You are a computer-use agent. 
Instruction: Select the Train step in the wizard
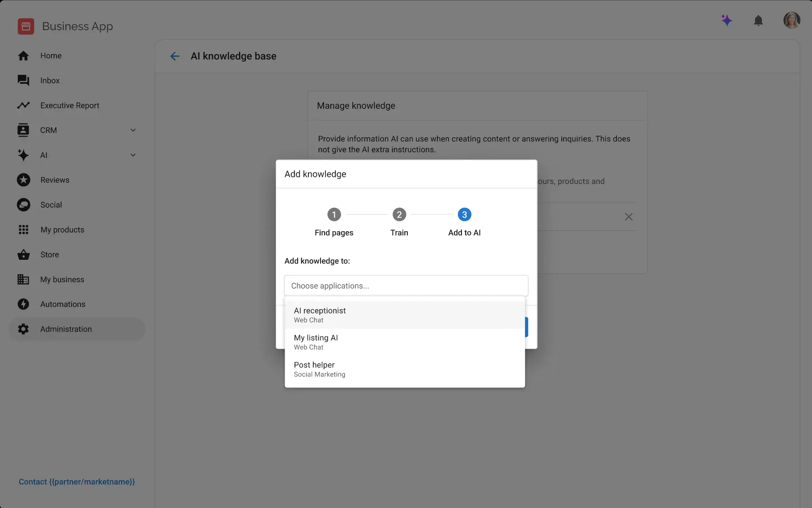tap(399, 215)
